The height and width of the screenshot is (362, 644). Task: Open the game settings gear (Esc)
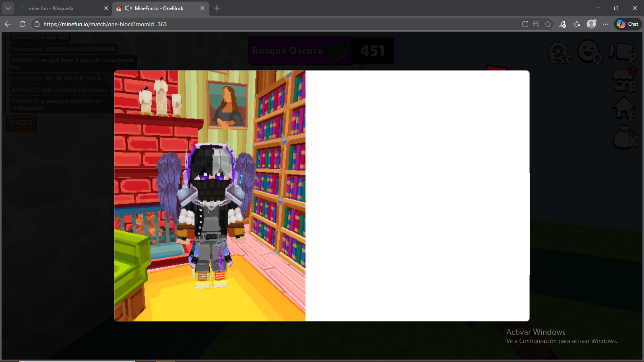point(559,52)
